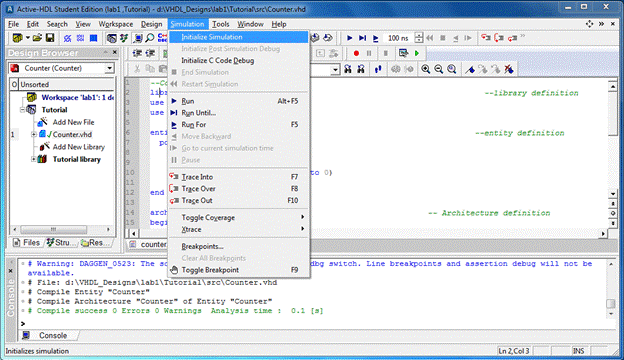Click the console vertical scrollbar thumb

[611, 304]
